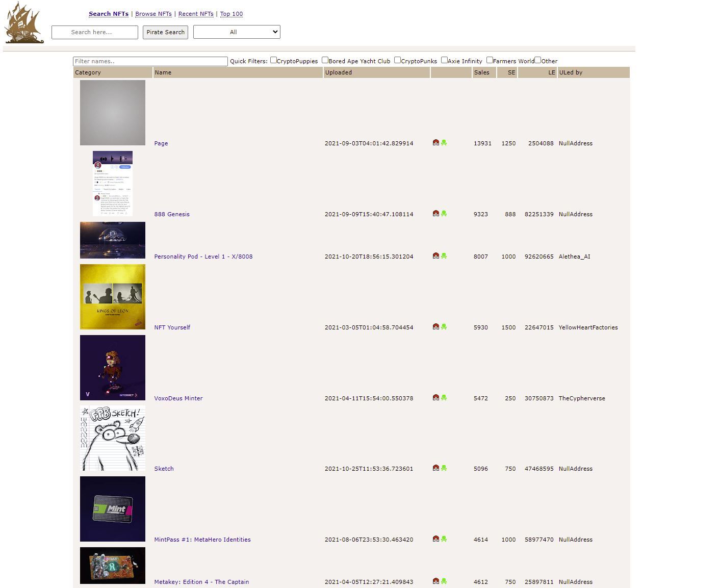Click the green skull icon for NFT Yourself
The height and width of the screenshot is (588, 720).
pos(444,326)
